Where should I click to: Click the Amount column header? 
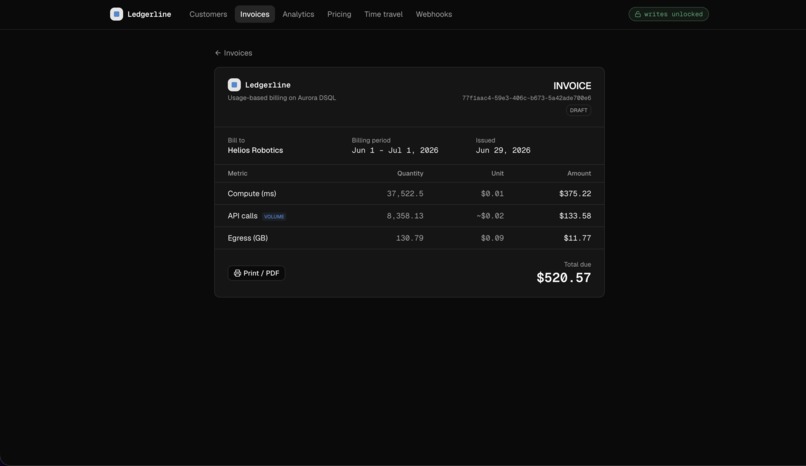pyautogui.click(x=579, y=174)
